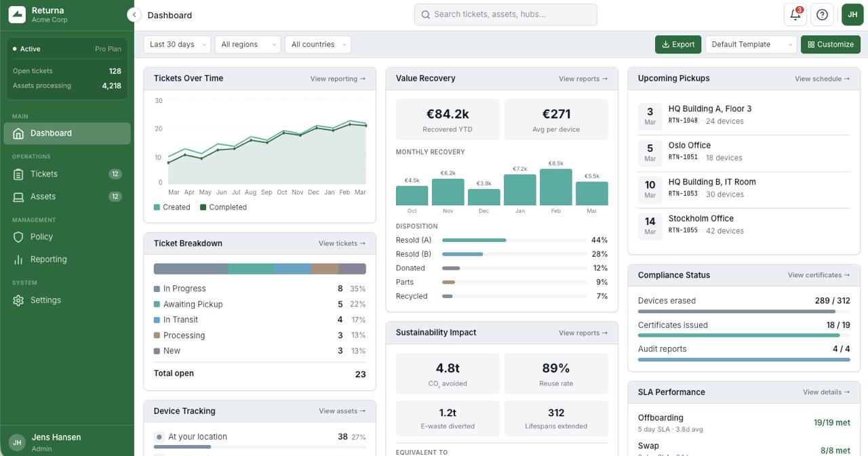Toggle the Created series in chart legend
868x456 pixels.
click(x=172, y=207)
